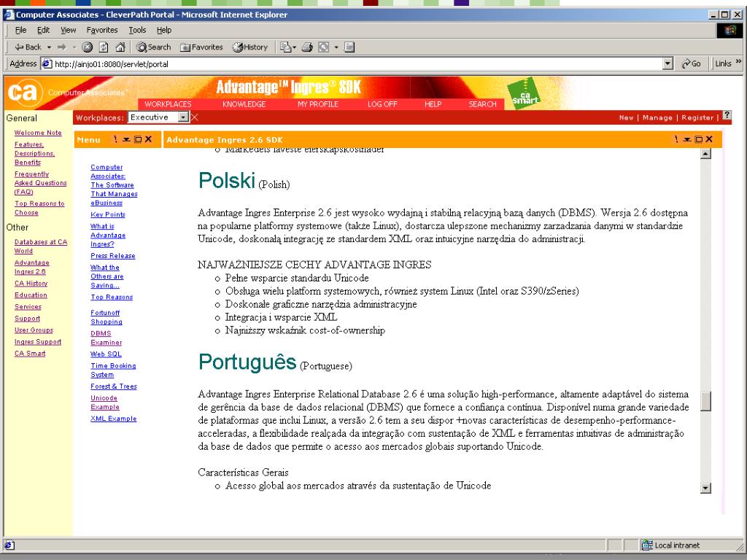Open the SEARCH portal tab

pos(483,104)
